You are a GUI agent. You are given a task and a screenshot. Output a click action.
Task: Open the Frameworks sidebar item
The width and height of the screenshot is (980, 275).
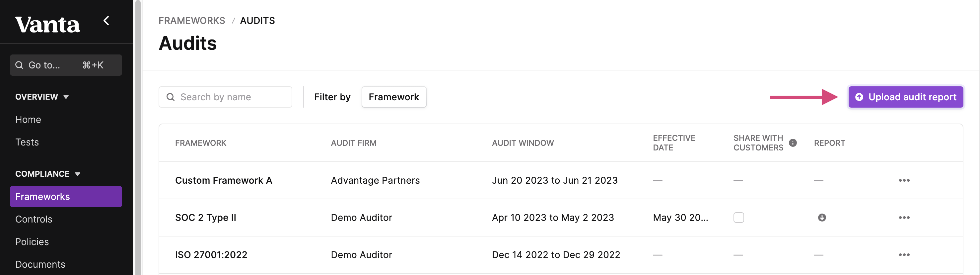66,197
